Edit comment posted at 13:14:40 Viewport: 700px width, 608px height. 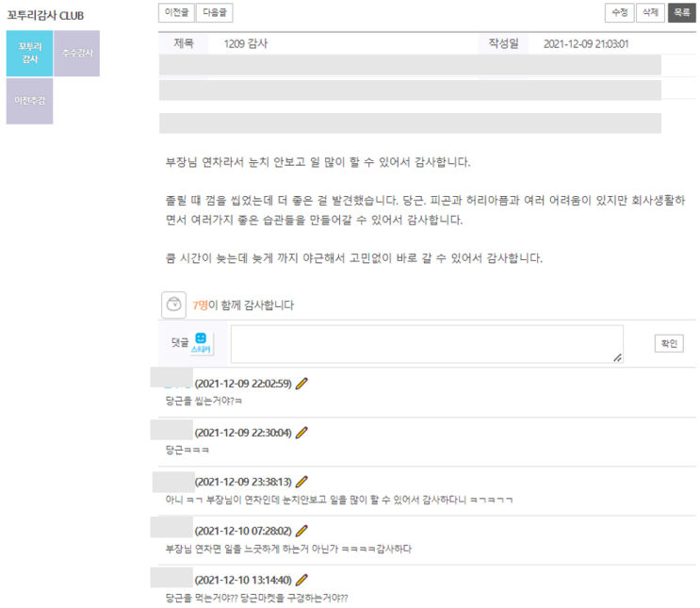coord(301,580)
